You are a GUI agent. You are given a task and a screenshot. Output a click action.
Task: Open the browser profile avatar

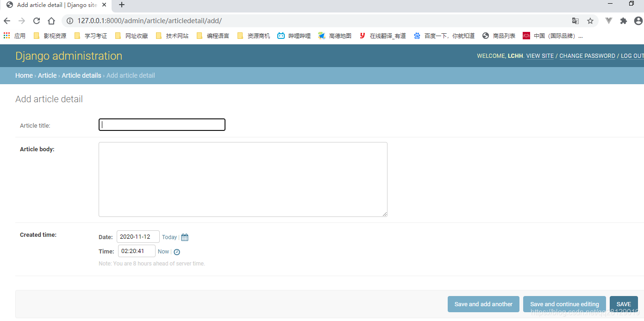(638, 21)
